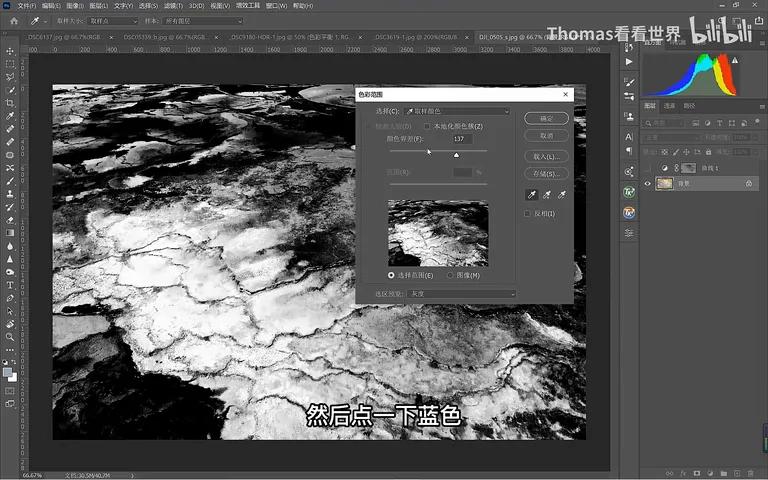The width and height of the screenshot is (768, 480).
Task: Click the Fuzziness slider handle
Action: (x=456, y=155)
